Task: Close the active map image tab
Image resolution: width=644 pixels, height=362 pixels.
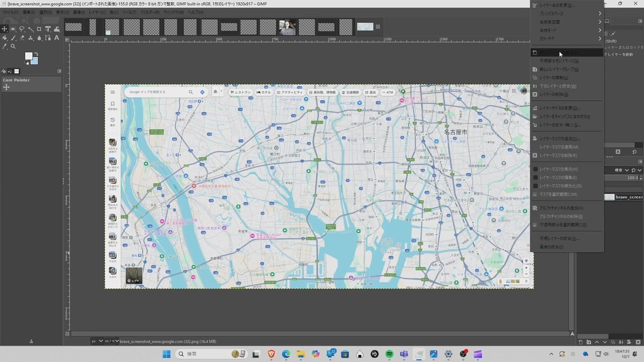Action: (377, 27)
